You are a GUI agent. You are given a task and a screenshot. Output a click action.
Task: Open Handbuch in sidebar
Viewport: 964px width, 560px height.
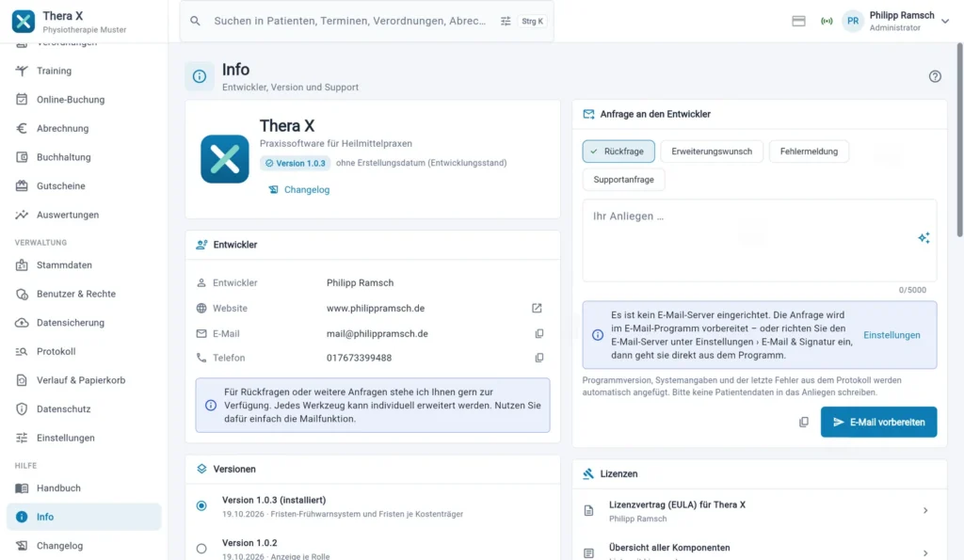84,488
